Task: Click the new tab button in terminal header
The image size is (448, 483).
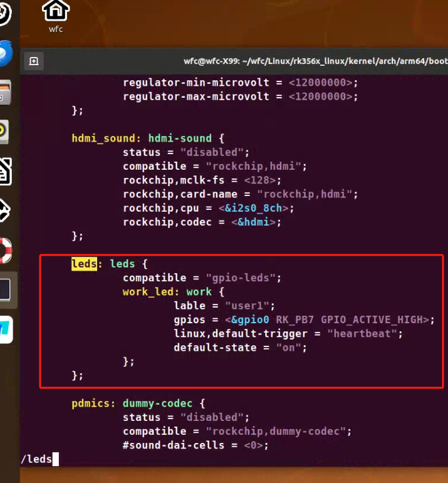Action: [x=34, y=61]
